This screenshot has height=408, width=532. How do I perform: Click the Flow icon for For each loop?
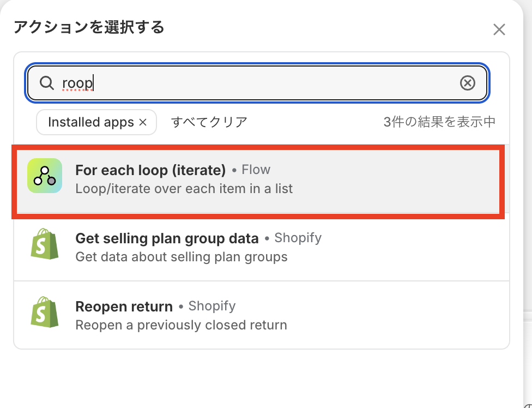[45, 176]
